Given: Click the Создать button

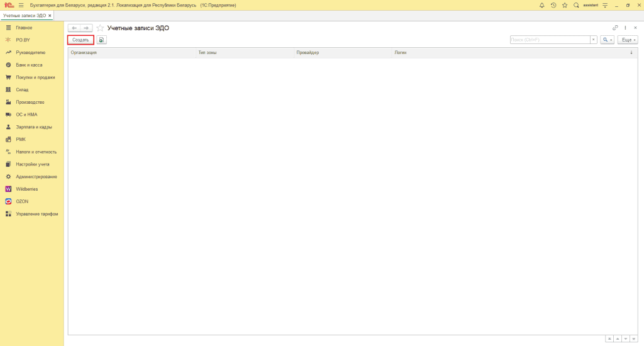Looking at the screenshot, I should [80, 40].
